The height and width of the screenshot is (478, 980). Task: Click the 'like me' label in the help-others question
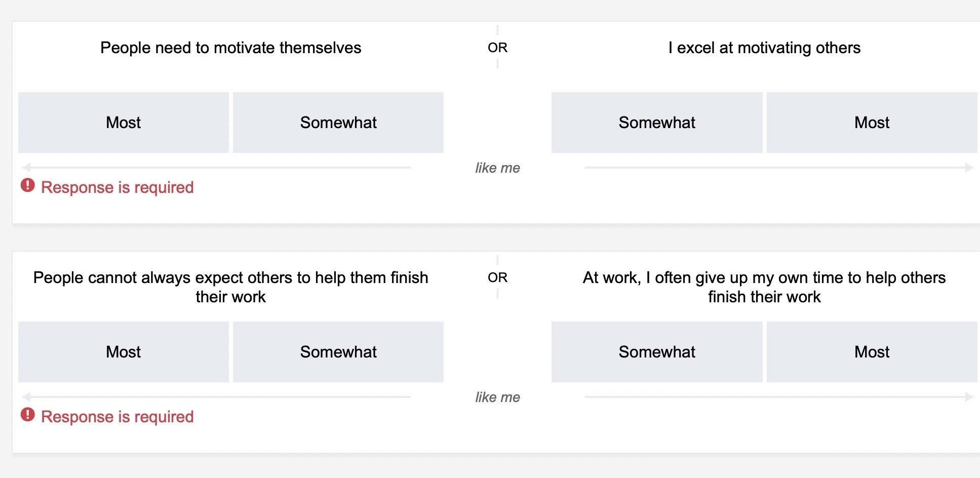point(497,397)
